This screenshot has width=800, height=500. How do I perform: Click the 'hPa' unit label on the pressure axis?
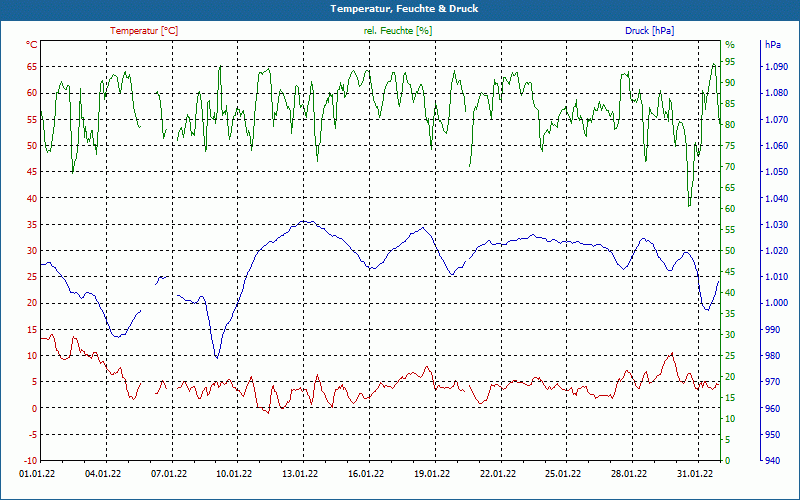coord(772,45)
